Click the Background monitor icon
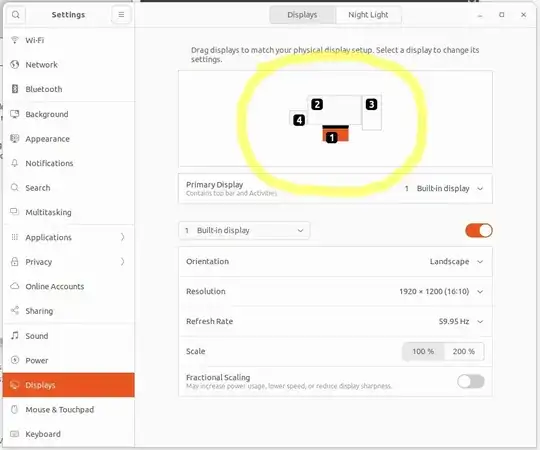 (x=14, y=114)
